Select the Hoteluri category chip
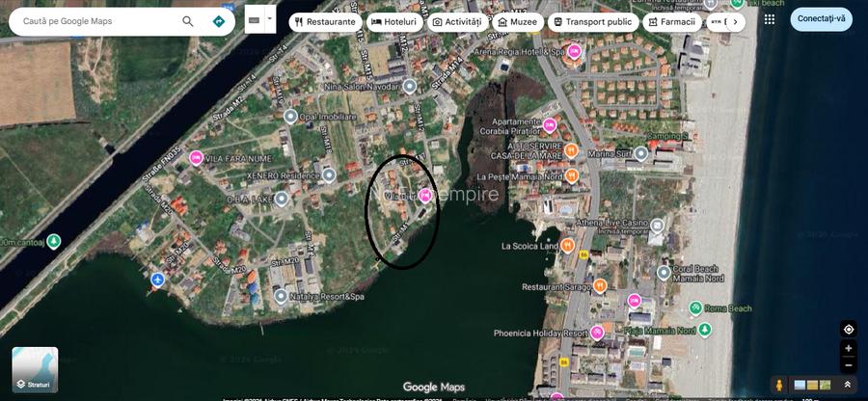The image size is (868, 401). pyautogui.click(x=394, y=21)
